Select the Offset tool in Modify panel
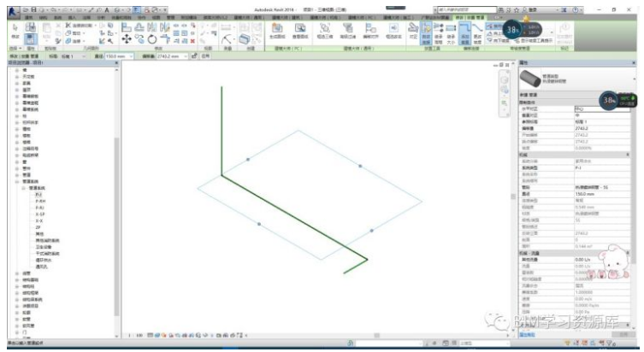This screenshot has width=644, height=352. tap(139, 28)
